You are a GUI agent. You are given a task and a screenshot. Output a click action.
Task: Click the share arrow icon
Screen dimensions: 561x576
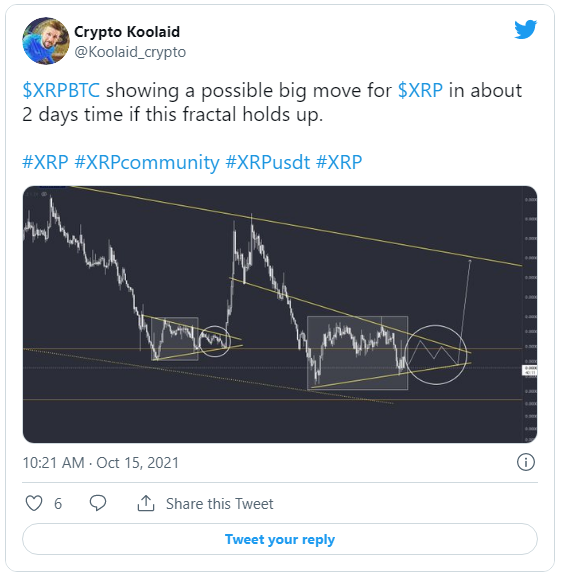[146, 503]
